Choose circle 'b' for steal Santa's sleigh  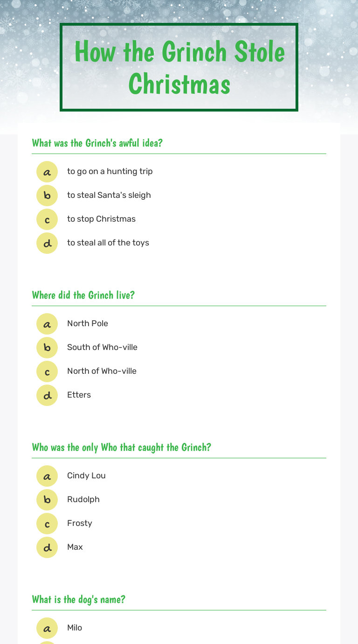(x=47, y=196)
